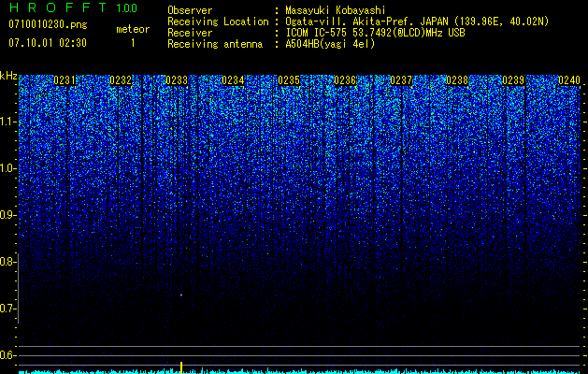Click the 0.9 kHz axis label

coord(7,215)
